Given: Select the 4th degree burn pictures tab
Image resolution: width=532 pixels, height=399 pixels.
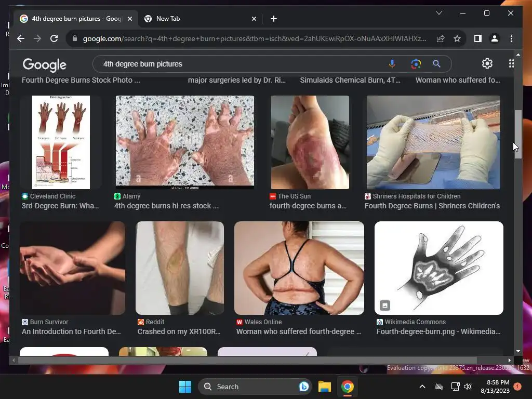Looking at the screenshot, I should point(76,19).
